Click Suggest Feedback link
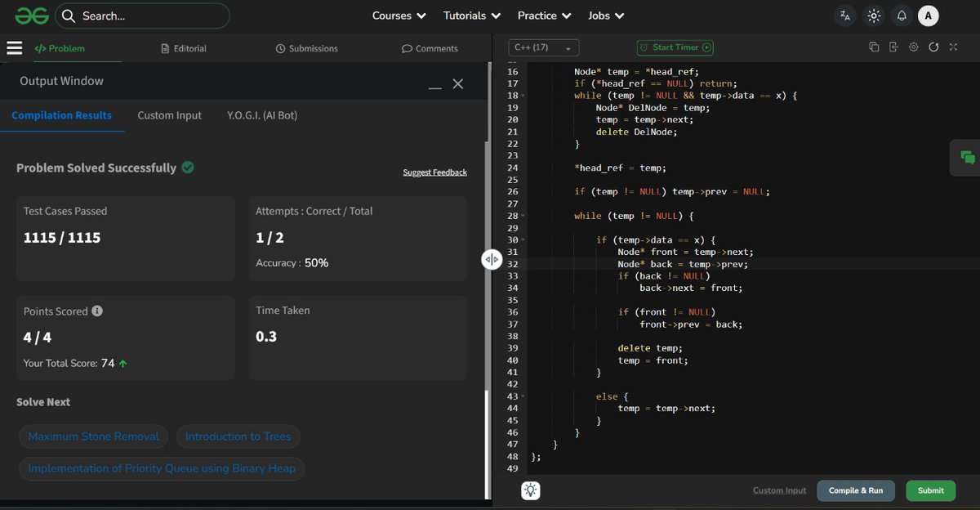 point(434,172)
